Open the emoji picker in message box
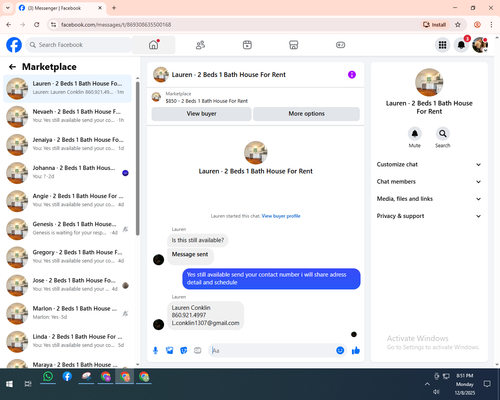 340,350
